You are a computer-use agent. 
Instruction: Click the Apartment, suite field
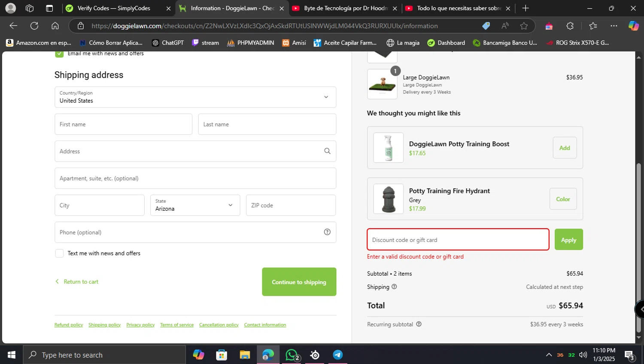click(195, 178)
